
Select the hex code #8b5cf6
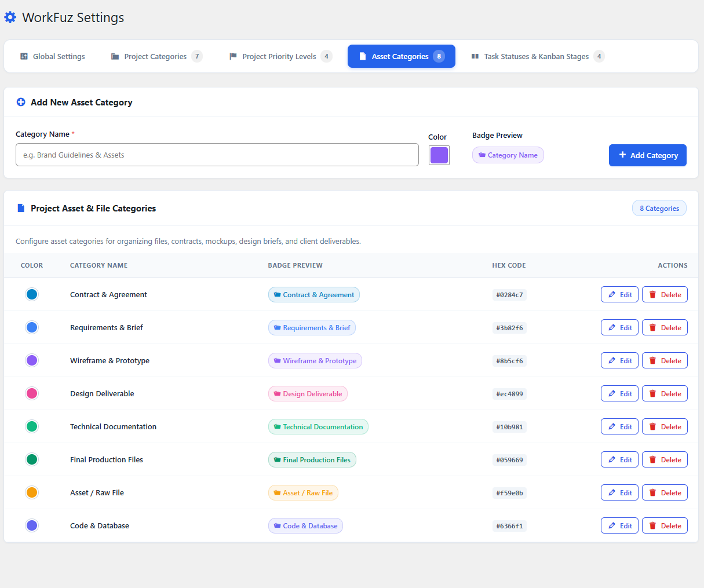[x=509, y=361]
